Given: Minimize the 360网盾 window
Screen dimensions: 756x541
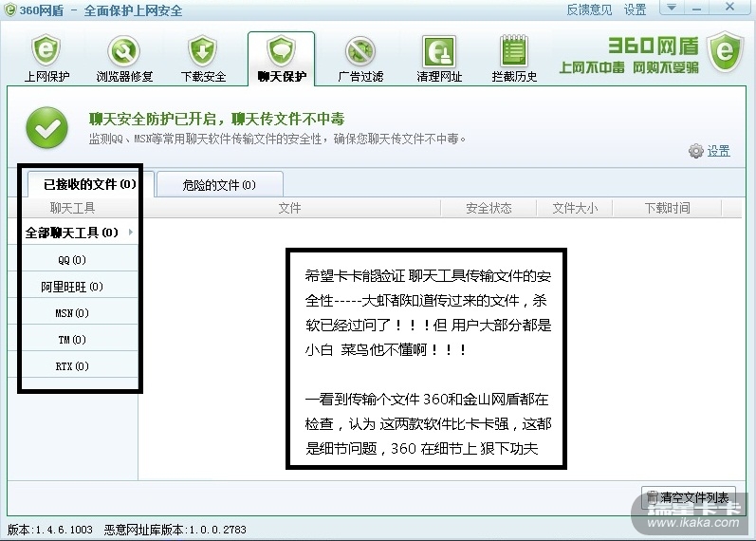Looking at the screenshot, I should pyautogui.click(x=696, y=8).
